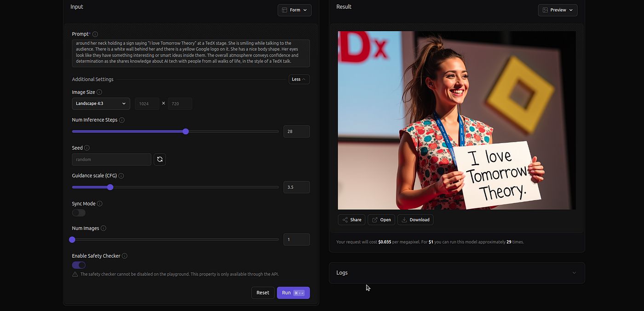This screenshot has height=311, width=644.
Task: Click the Guidance scale info icon
Action: (x=121, y=176)
